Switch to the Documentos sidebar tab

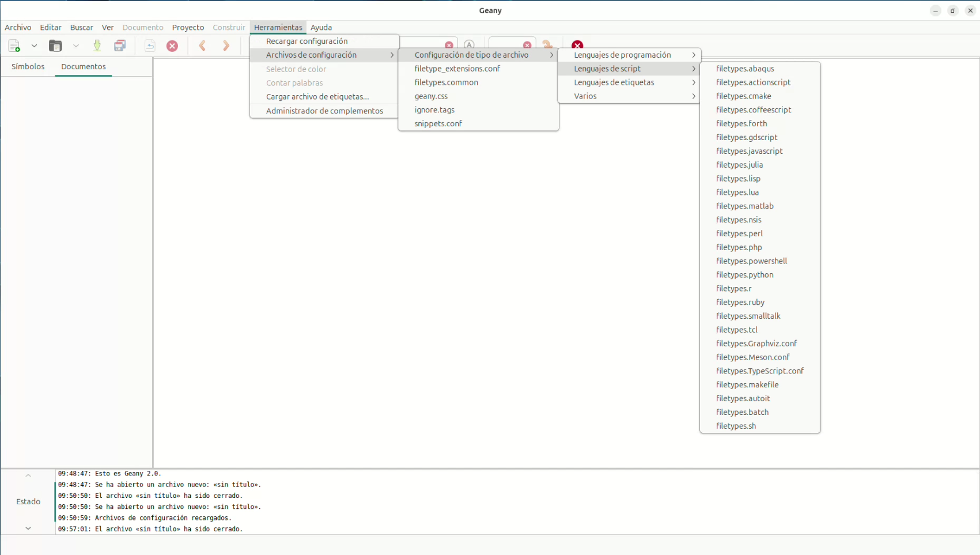click(84, 66)
